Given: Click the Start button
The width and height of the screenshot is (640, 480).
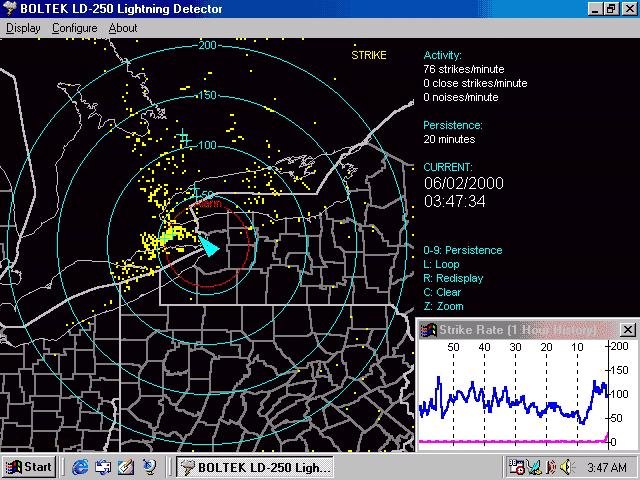Looking at the screenshot, I should pyautogui.click(x=28, y=467).
